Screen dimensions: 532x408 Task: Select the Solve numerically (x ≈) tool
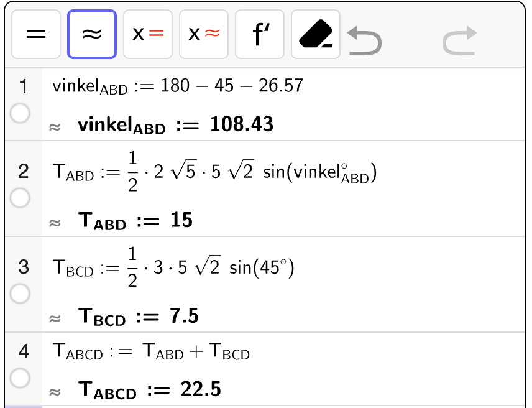coord(204,34)
